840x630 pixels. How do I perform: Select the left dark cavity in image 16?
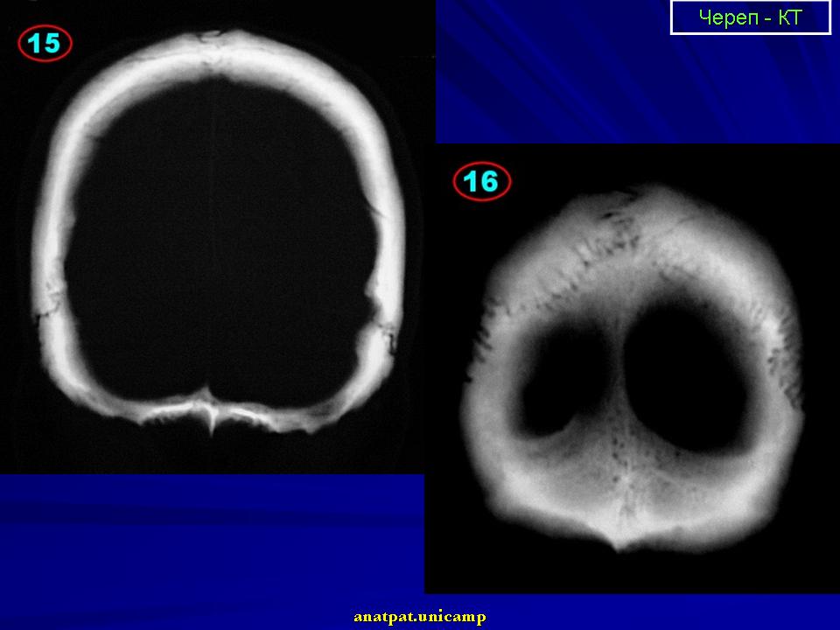click(558, 381)
